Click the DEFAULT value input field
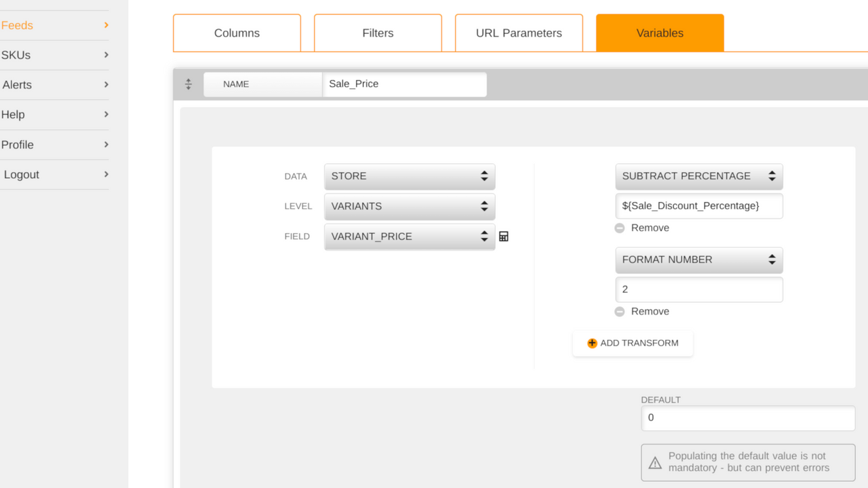This screenshot has height=488, width=868. coord(748,418)
